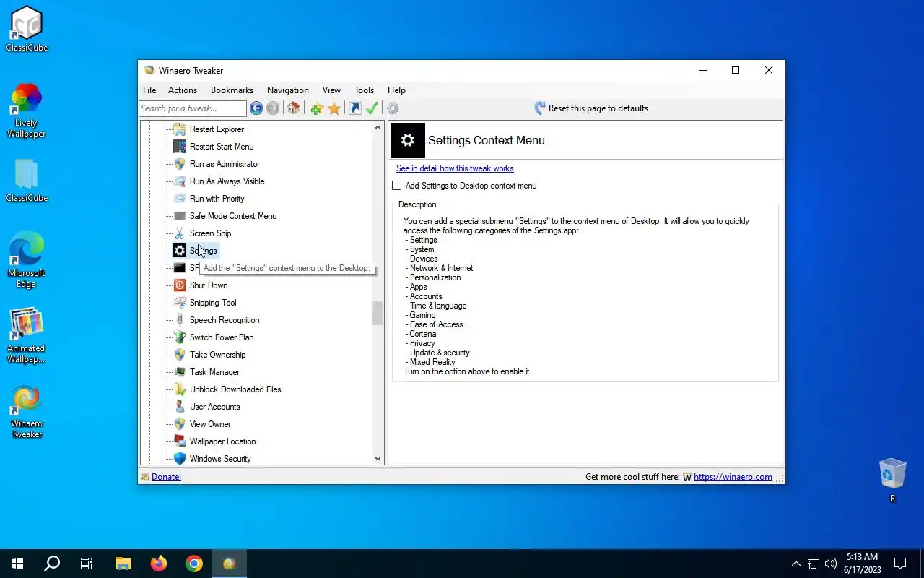
Task: Open taskbar Search magnifier
Action: [52, 564]
